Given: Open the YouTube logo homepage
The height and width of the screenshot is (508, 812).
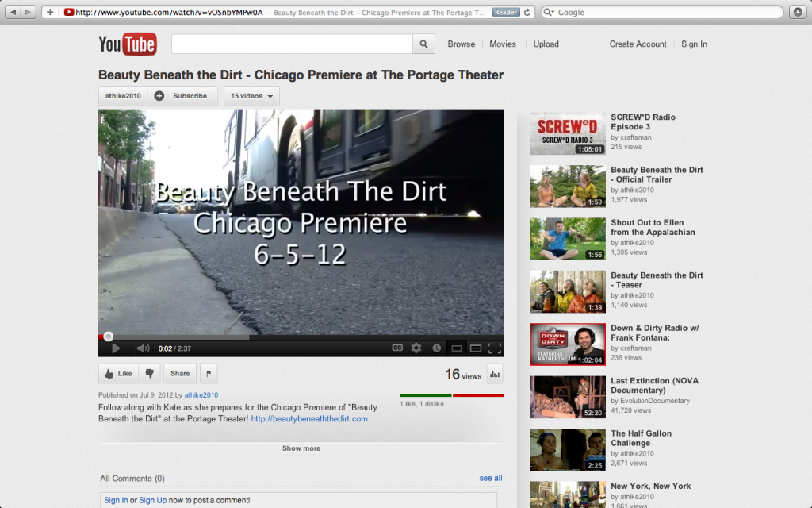Looking at the screenshot, I should tap(128, 44).
